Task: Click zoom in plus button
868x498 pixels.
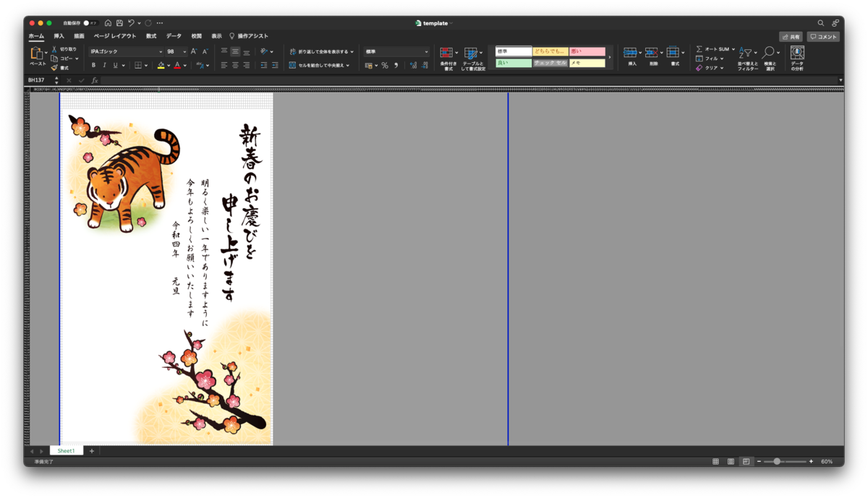Action: coord(811,461)
